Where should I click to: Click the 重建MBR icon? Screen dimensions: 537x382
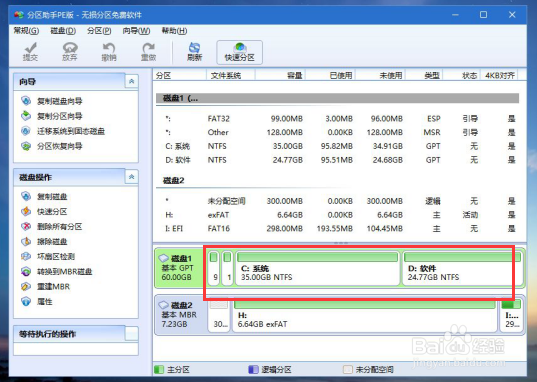pyautogui.click(x=26, y=286)
